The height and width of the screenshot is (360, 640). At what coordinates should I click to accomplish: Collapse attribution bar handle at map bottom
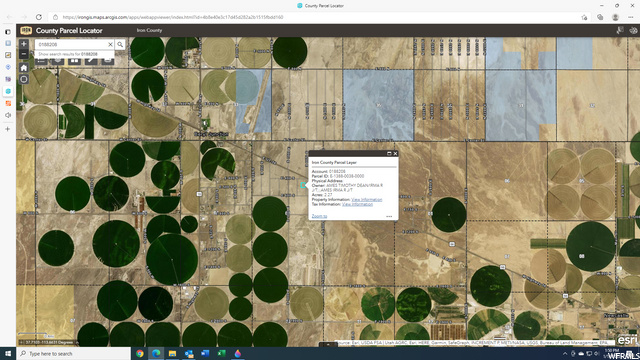328,344
